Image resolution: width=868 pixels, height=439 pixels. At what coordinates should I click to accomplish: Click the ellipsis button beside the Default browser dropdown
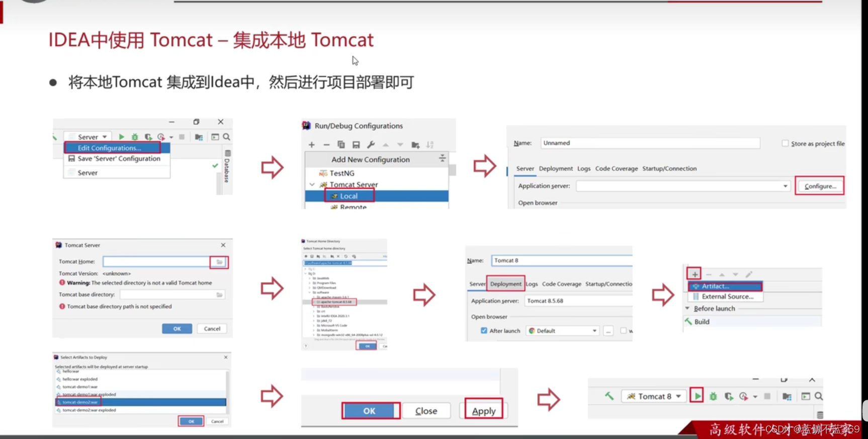pyautogui.click(x=609, y=331)
